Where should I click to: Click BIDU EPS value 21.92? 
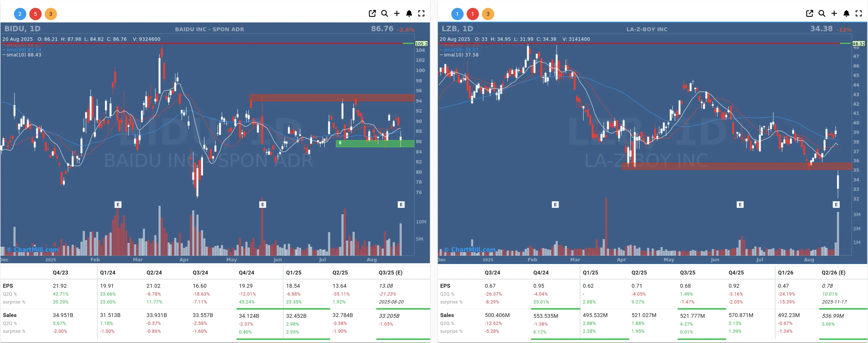(60, 286)
